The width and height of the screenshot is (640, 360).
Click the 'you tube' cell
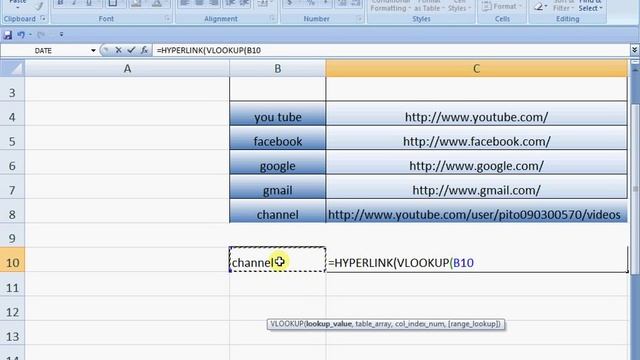[x=278, y=113]
